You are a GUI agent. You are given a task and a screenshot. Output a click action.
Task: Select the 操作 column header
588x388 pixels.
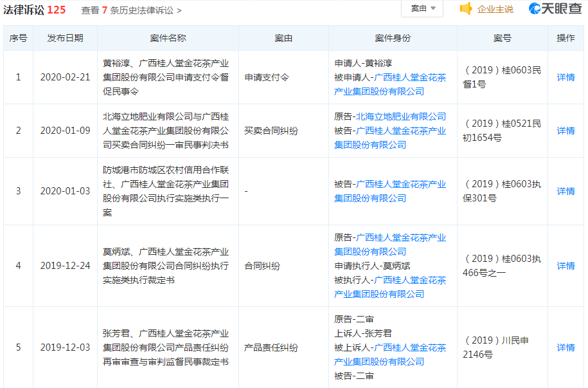pos(566,39)
